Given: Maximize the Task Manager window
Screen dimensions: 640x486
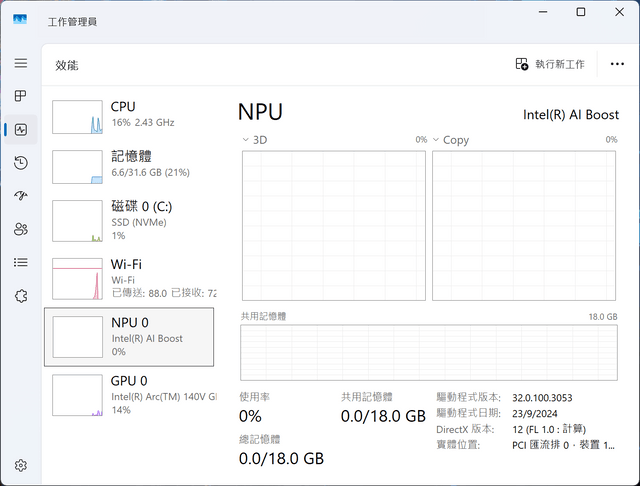Looking at the screenshot, I should (581, 12).
